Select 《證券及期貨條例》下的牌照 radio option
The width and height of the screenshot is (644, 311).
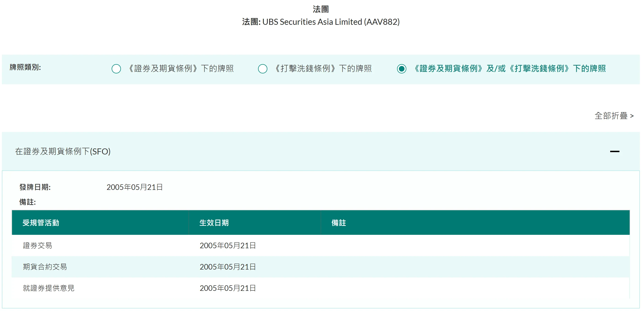[x=116, y=69]
